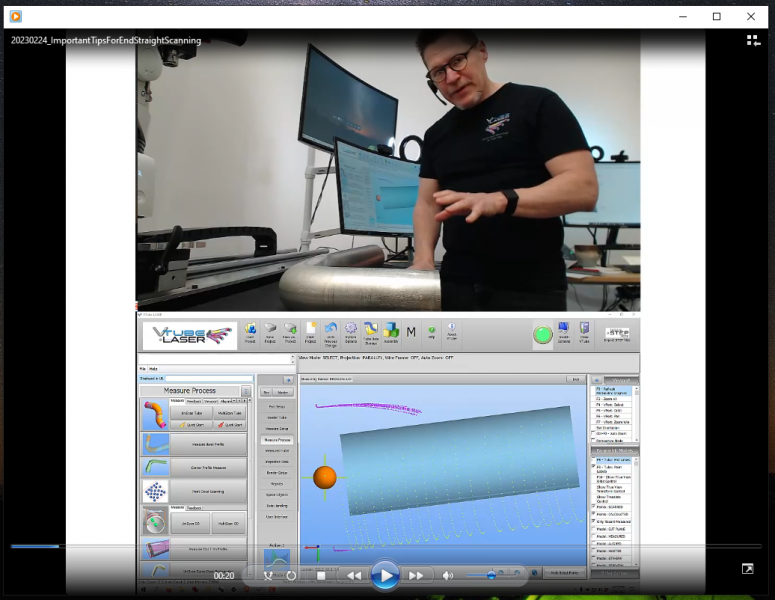The width and height of the screenshot is (775, 600).
Task: Toggle the Only Recent Measured checkbox
Action: [594, 521]
